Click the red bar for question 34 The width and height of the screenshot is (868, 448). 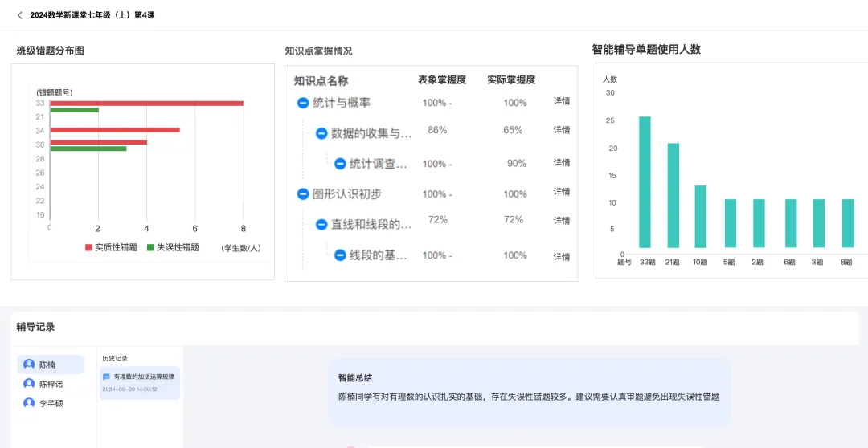pos(115,130)
